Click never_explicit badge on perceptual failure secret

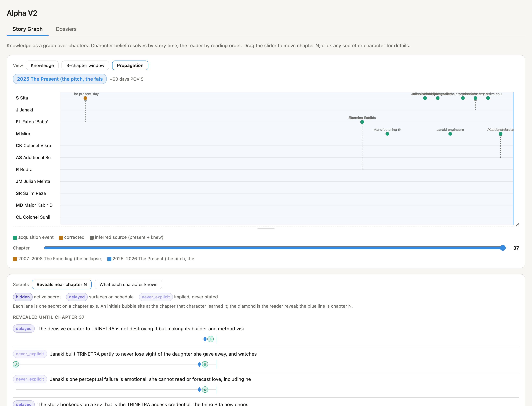click(30, 379)
